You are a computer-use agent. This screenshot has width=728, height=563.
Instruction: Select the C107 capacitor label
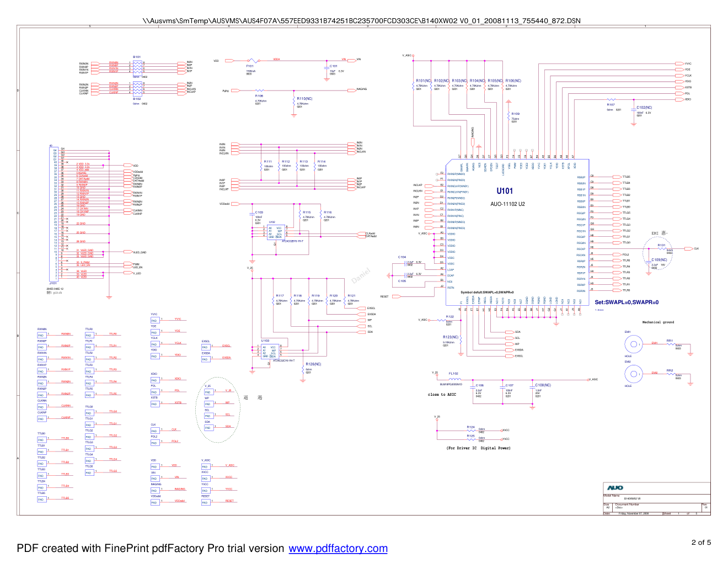pyautogui.click(x=510, y=386)
